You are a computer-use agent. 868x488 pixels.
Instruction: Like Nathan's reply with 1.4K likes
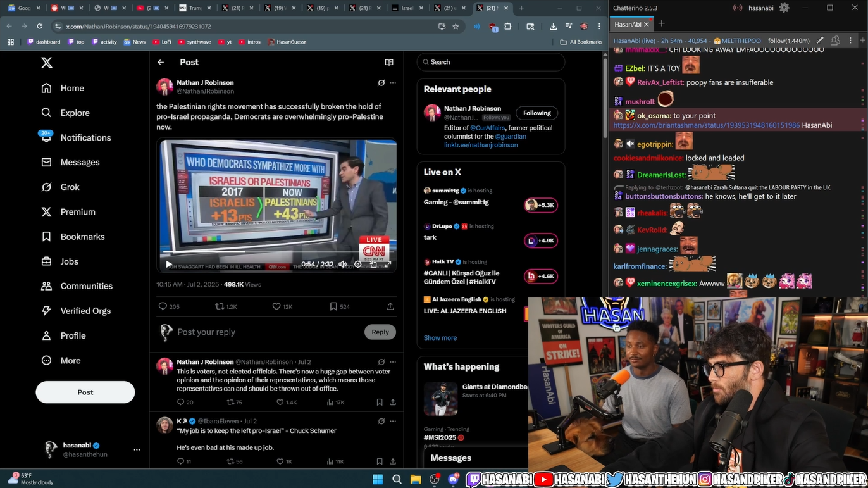click(x=280, y=403)
